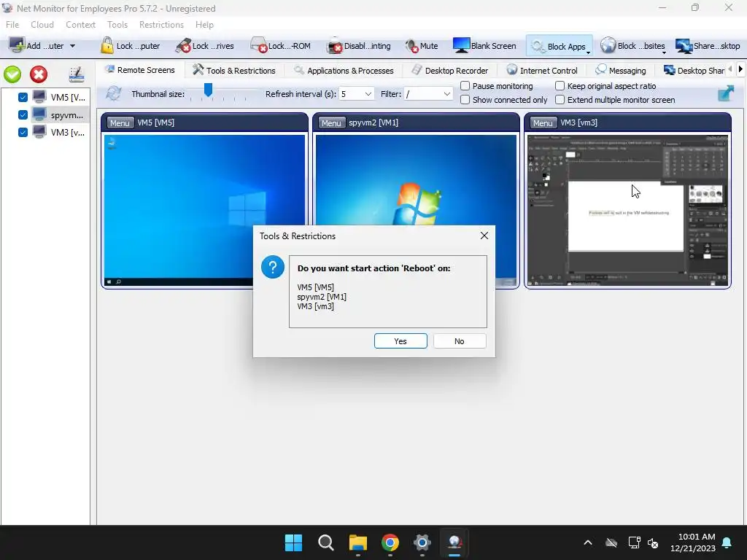Close the Tools & Restrictions dialog
Screen dimensions: 747x560
[x=484, y=236]
